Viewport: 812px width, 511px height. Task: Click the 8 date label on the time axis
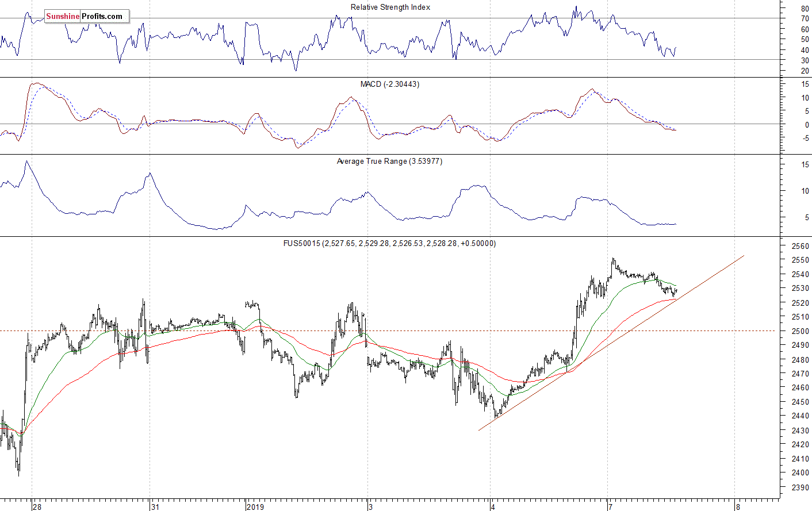[738, 507]
